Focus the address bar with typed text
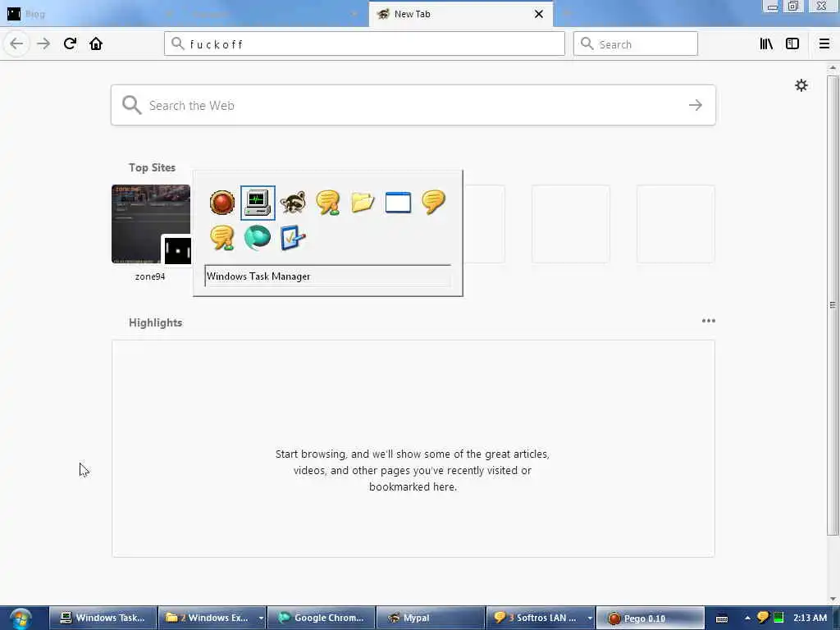 [x=364, y=44]
